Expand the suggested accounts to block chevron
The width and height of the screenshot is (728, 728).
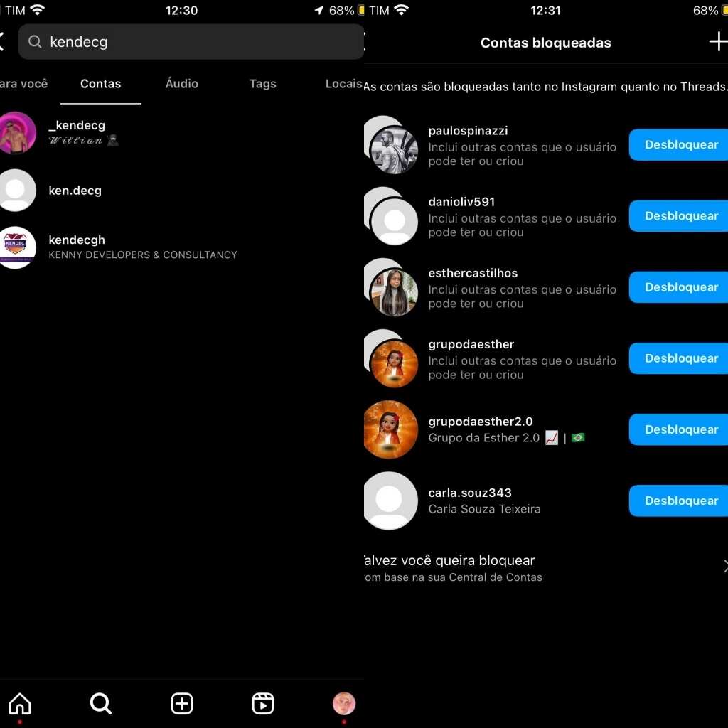point(724,566)
